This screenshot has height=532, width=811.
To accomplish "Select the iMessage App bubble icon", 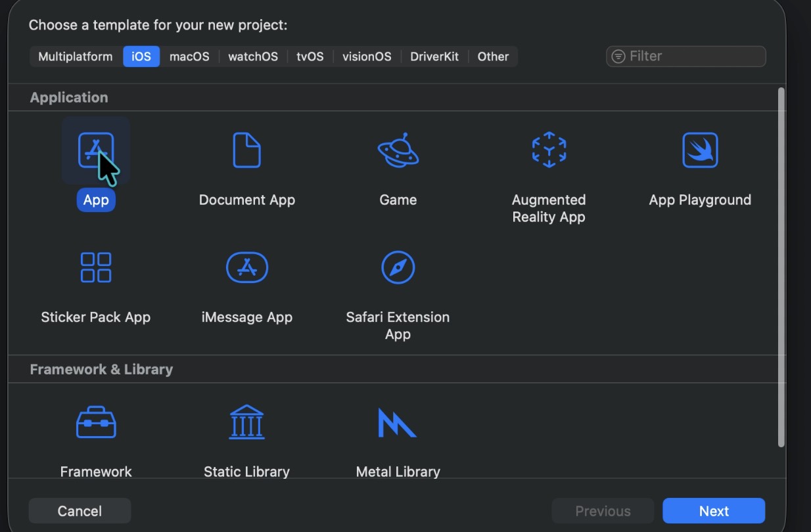I will tap(247, 267).
